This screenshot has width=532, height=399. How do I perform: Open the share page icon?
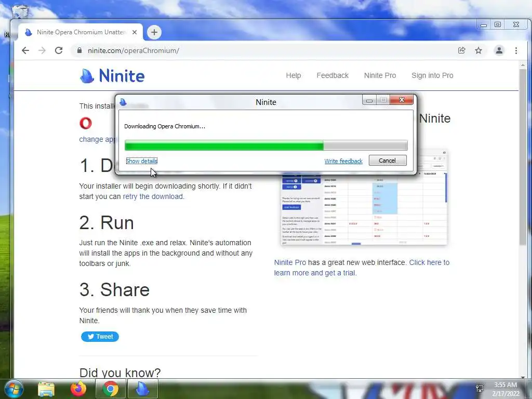tap(461, 50)
